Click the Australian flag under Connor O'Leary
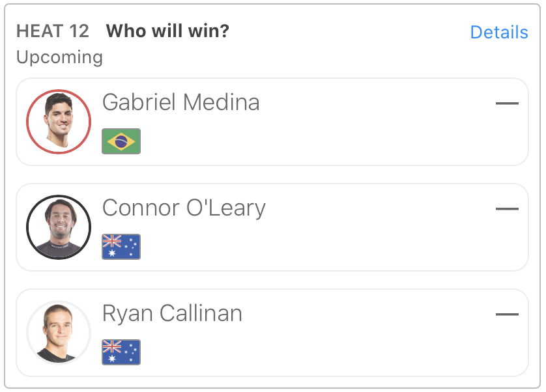This screenshot has height=392, width=546. 121,247
